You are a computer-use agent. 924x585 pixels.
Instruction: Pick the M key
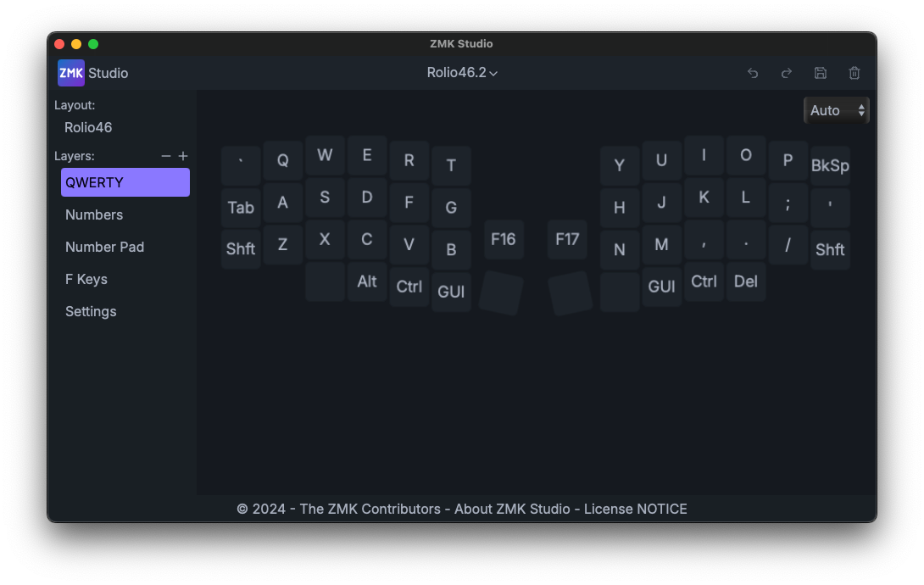(x=661, y=244)
